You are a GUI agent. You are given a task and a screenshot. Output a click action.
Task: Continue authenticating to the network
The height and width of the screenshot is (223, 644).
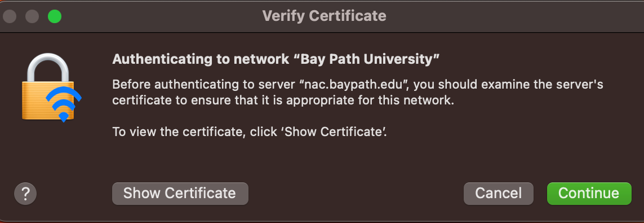pos(589,194)
